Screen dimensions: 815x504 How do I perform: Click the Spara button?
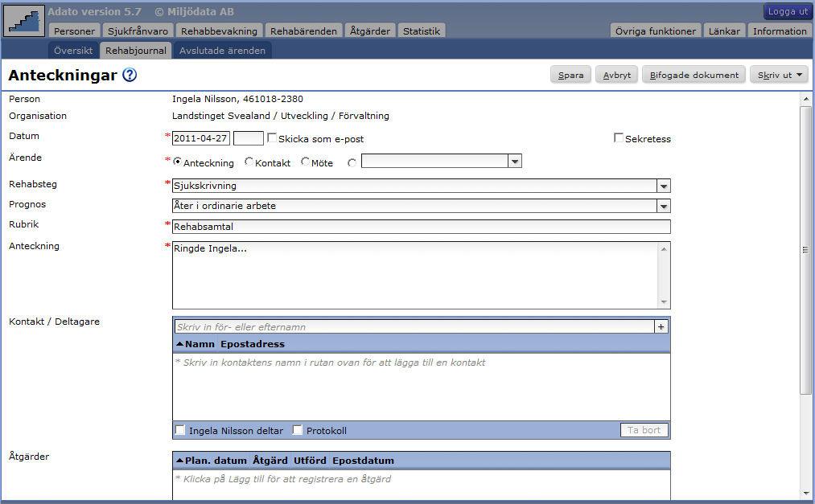coord(570,76)
